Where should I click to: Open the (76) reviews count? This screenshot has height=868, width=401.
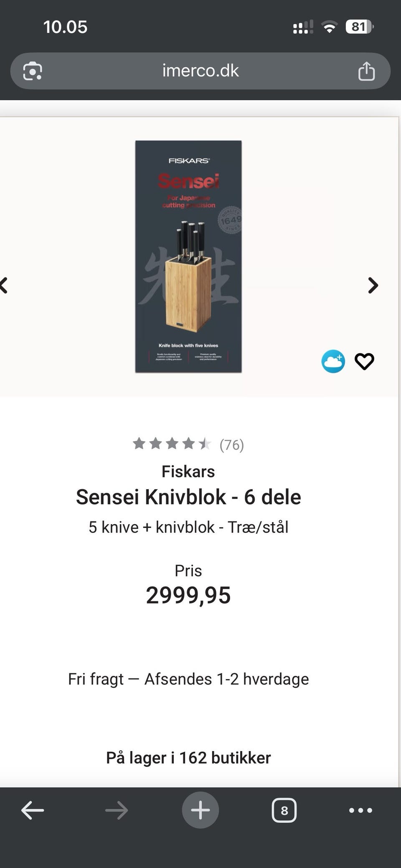[232, 445]
